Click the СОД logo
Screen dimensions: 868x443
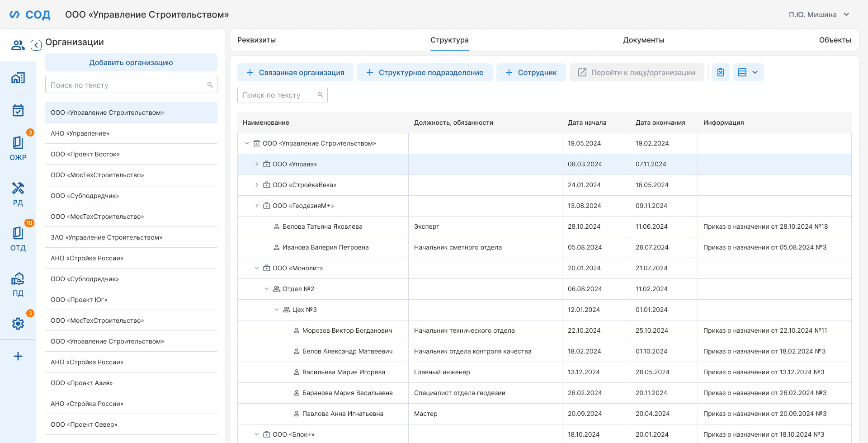coord(30,14)
